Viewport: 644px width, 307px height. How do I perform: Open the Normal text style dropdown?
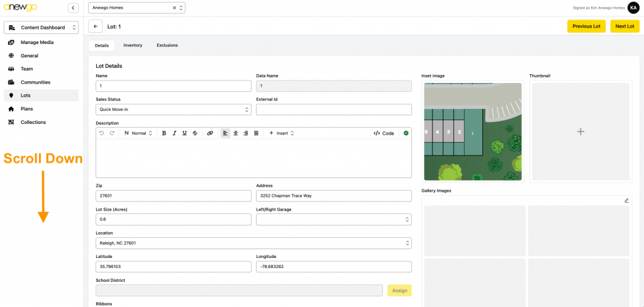(x=138, y=133)
